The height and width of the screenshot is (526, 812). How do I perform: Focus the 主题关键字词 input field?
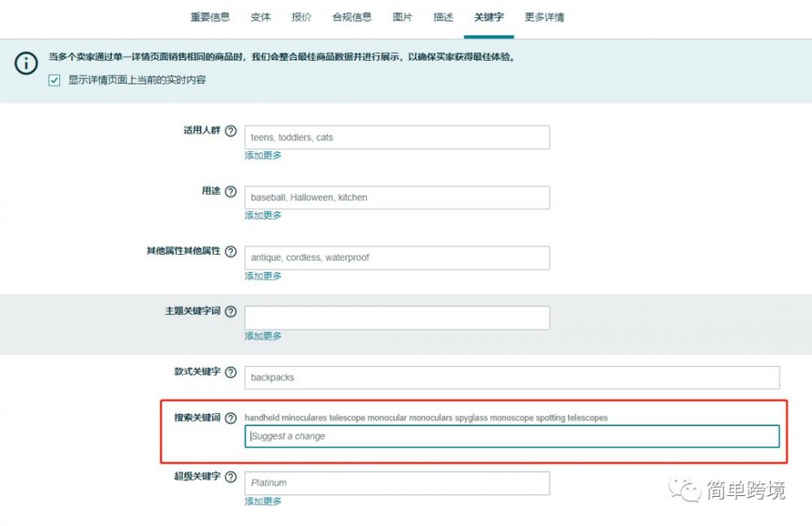(397, 317)
